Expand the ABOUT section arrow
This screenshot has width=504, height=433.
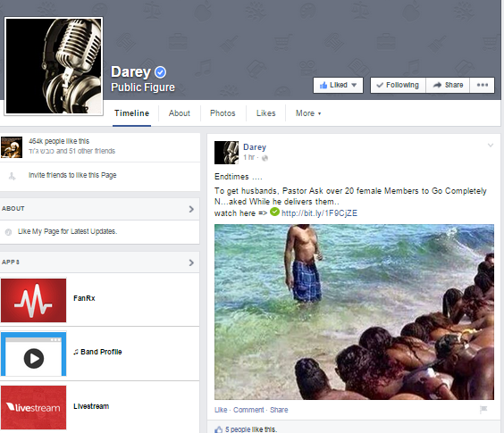(191, 209)
